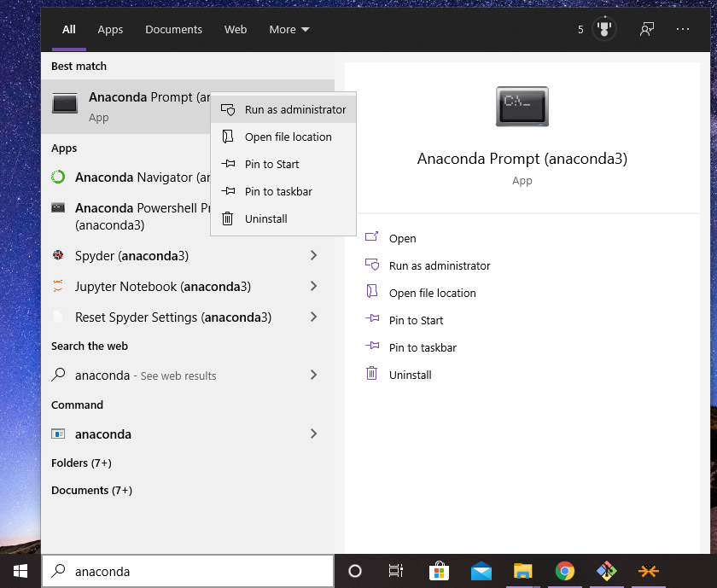Screen dimensions: 717x588
Task: Switch to the Documents tab
Action: click(x=174, y=29)
